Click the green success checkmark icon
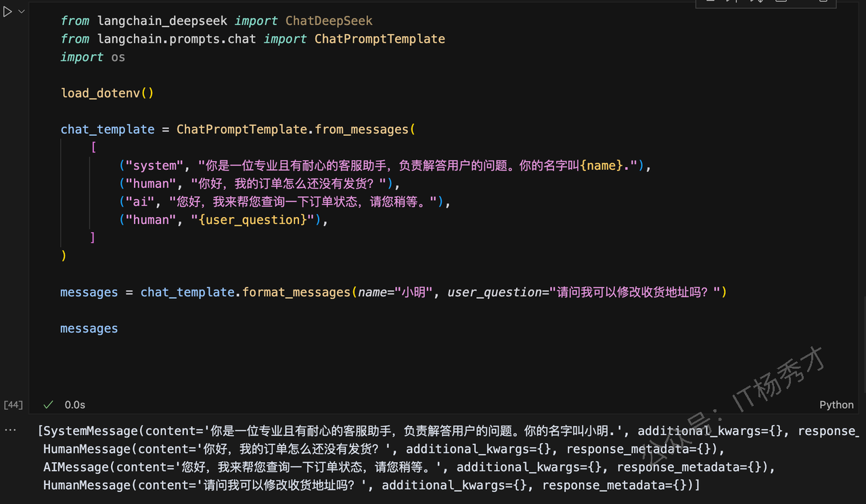Viewport: 866px width, 504px height. click(48, 405)
